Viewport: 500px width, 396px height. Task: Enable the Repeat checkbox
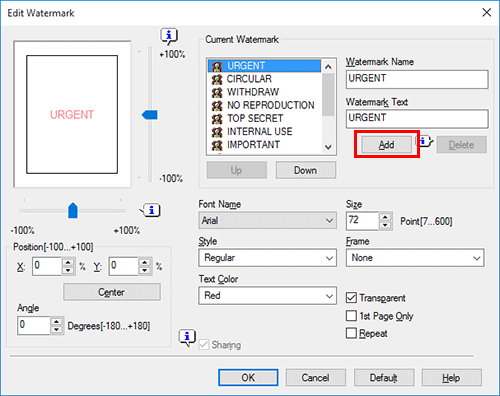coord(351,333)
